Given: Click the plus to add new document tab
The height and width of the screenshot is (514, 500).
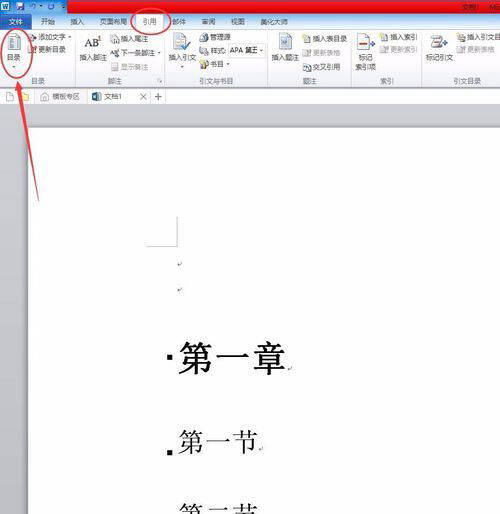Looking at the screenshot, I should click(x=158, y=97).
